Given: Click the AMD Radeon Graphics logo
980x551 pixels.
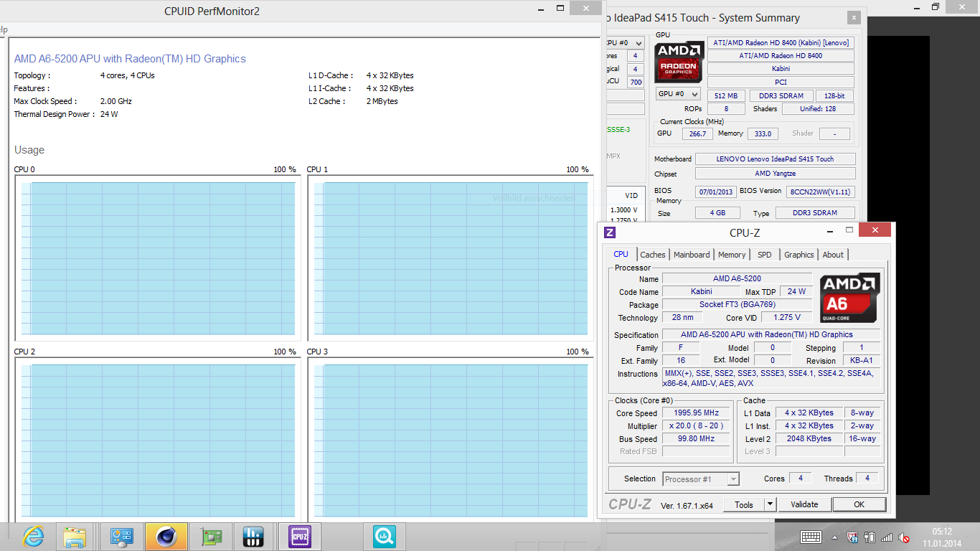Looking at the screenshot, I should pos(679,62).
